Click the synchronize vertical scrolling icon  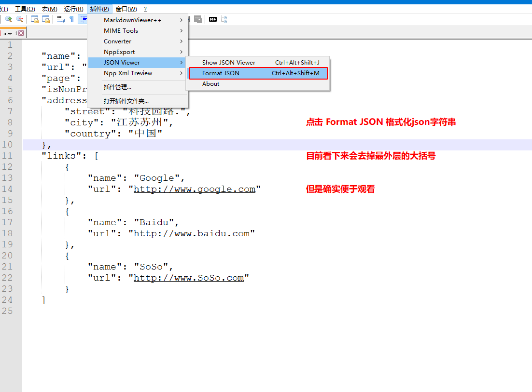coord(35,19)
